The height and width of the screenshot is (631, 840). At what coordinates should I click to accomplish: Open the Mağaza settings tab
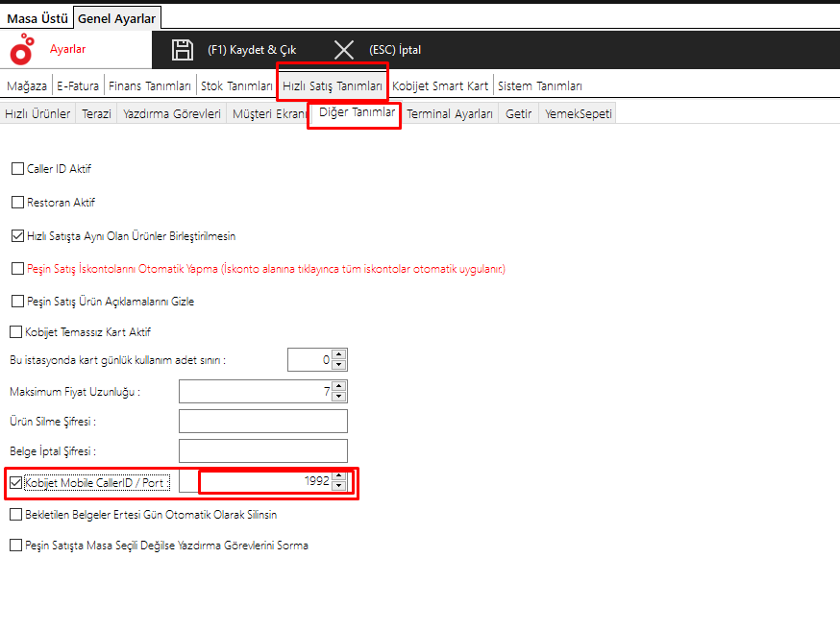pos(27,85)
